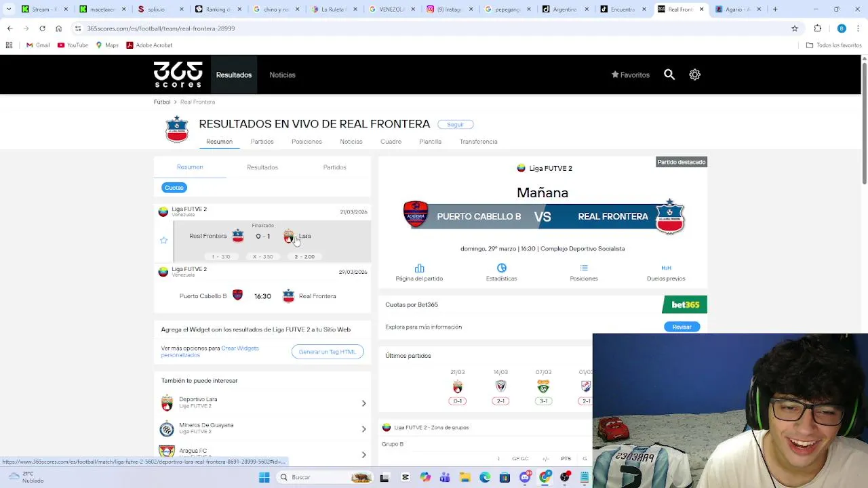
Task: Expand Aragua FC row arrow
Action: (x=363, y=454)
